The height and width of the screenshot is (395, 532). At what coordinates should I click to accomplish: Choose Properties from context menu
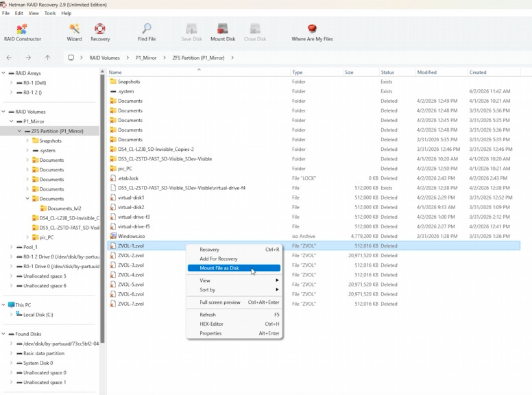pyautogui.click(x=234, y=333)
